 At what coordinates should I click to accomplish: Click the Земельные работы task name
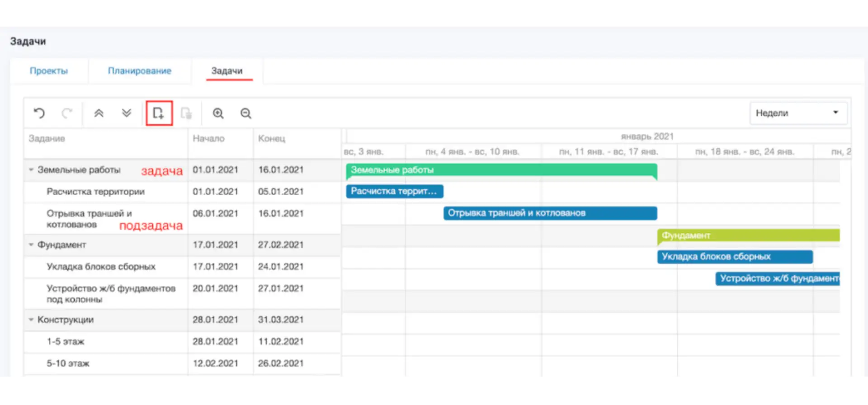tap(79, 170)
